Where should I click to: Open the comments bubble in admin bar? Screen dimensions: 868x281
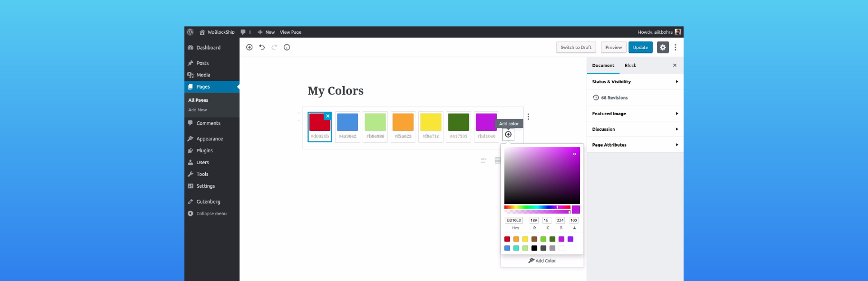coord(246,32)
